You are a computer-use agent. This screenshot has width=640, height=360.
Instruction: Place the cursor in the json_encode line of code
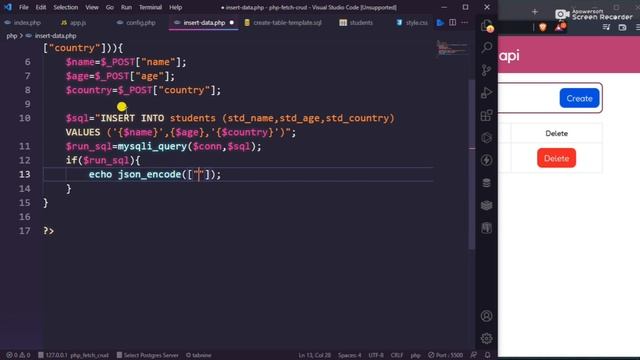[155, 175]
